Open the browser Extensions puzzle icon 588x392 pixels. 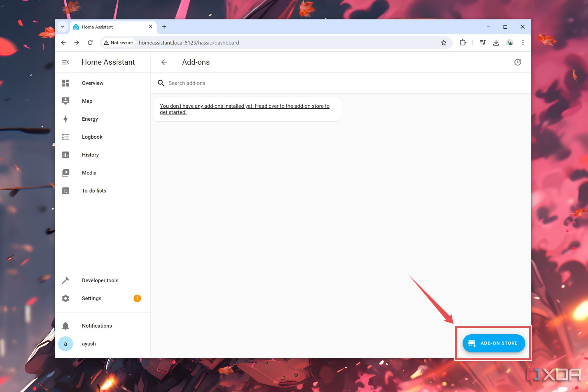tap(463, 43)
